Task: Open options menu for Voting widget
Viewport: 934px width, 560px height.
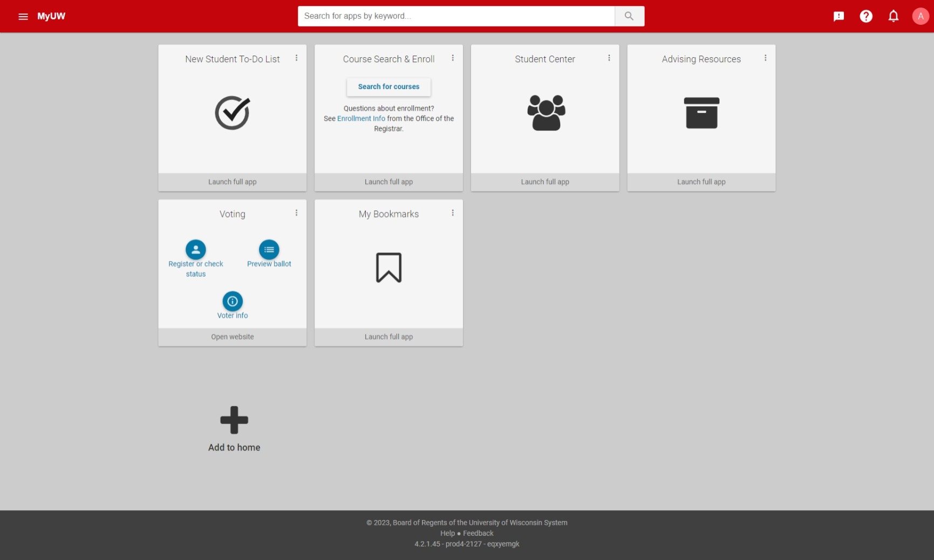Action: 296,213
